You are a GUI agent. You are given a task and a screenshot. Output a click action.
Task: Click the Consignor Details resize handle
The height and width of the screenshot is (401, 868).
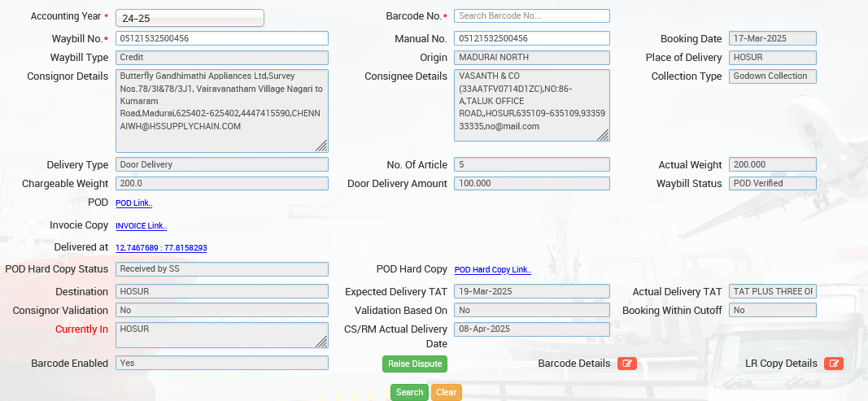[x=322, y=146]
